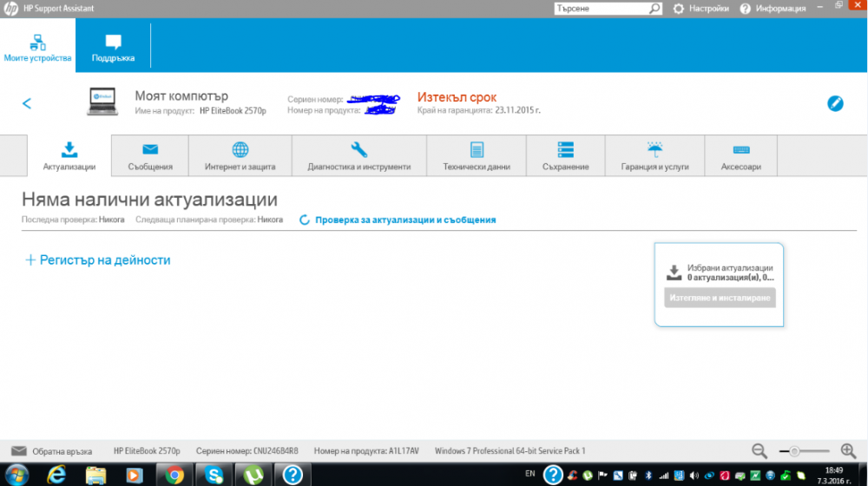Click the volume speaker tray icon
This screenshot has height=486, width=868.
click(x=694, y=476)
